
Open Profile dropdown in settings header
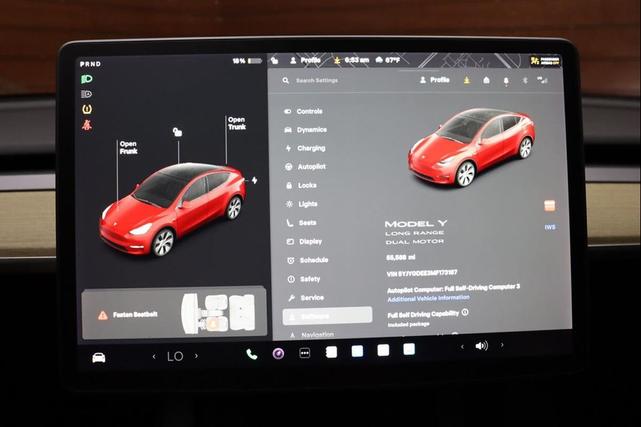pos(435,80)
